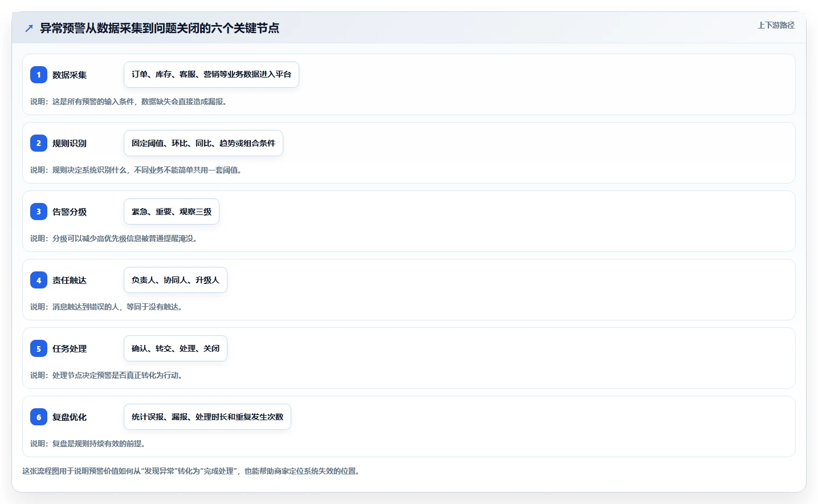Select the 任务处理 step label
Image resolution: width=818 pixels, height=504 pixels.
(70, 348)
